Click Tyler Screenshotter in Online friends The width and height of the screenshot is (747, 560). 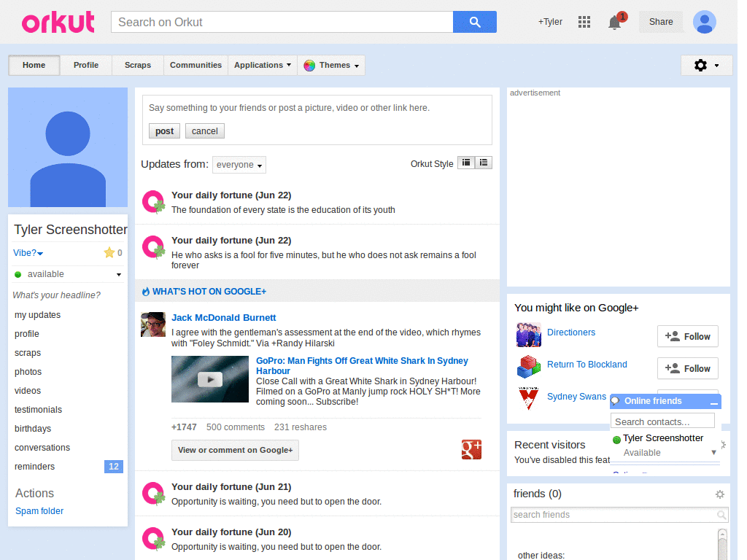662,438
